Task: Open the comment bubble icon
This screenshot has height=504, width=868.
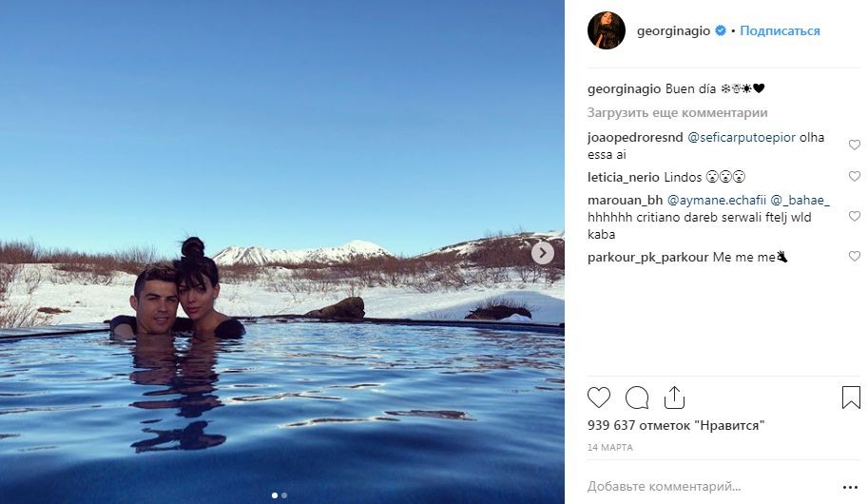Action: [x=637, y=397]
